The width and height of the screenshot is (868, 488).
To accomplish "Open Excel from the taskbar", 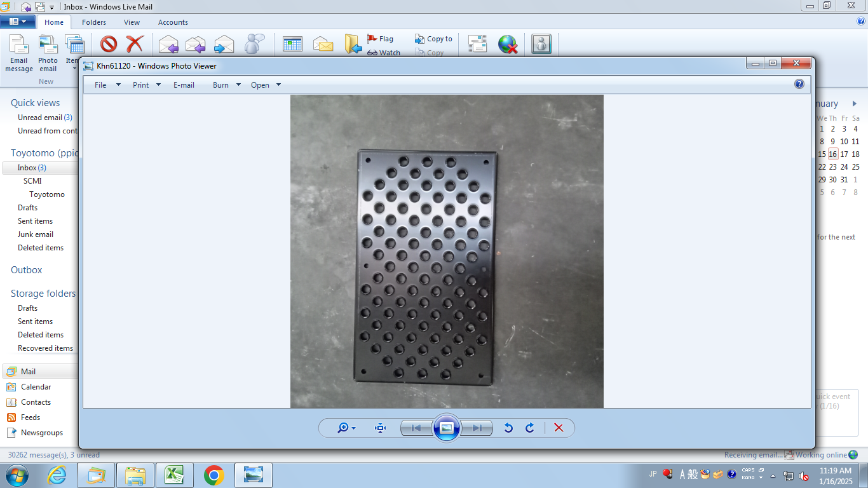I will (173, 475).
